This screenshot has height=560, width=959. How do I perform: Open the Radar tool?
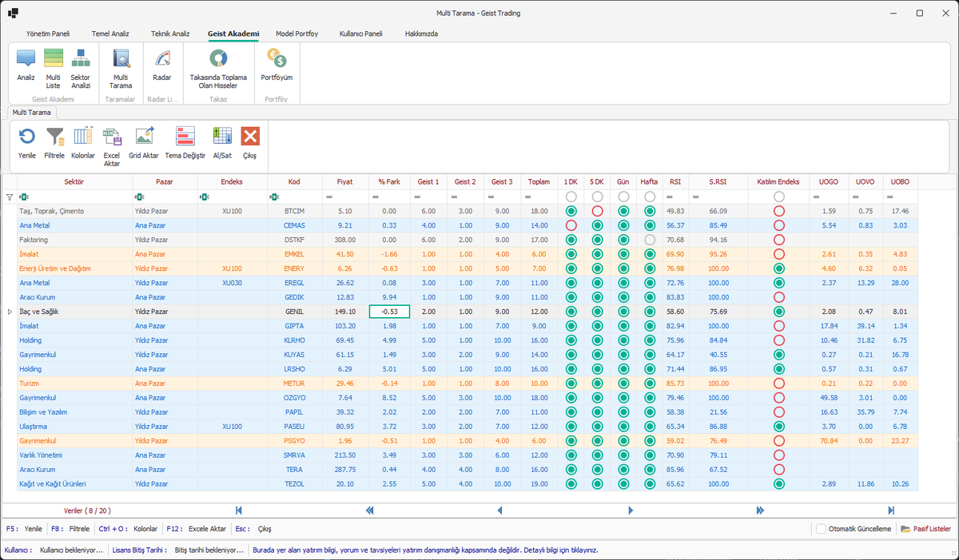pyautogui.click(x=162, y=66)
